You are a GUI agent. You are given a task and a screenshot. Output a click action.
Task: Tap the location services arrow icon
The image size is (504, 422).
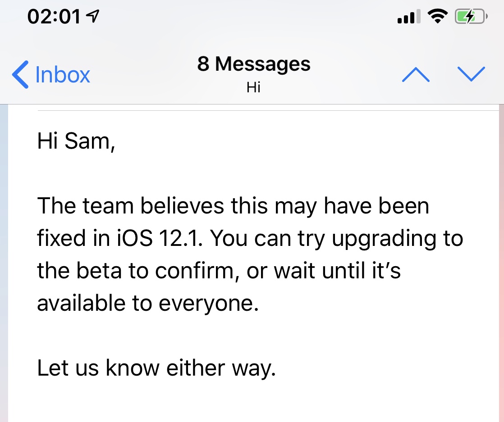click(93, 16)
